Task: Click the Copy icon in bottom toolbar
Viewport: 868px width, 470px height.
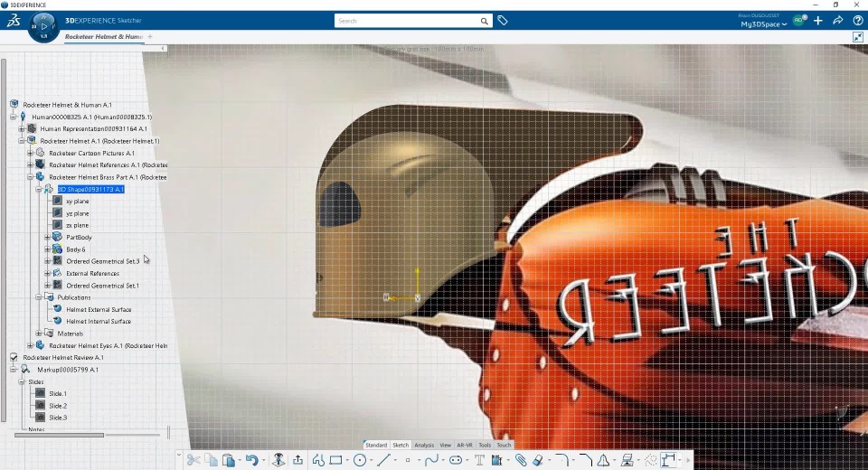Action: tap(211, 460)
